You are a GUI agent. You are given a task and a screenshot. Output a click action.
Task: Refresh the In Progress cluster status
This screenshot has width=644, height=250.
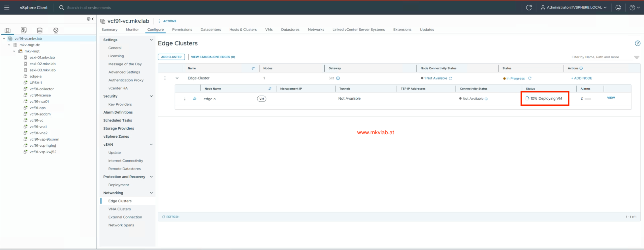(x=530, y=78)
